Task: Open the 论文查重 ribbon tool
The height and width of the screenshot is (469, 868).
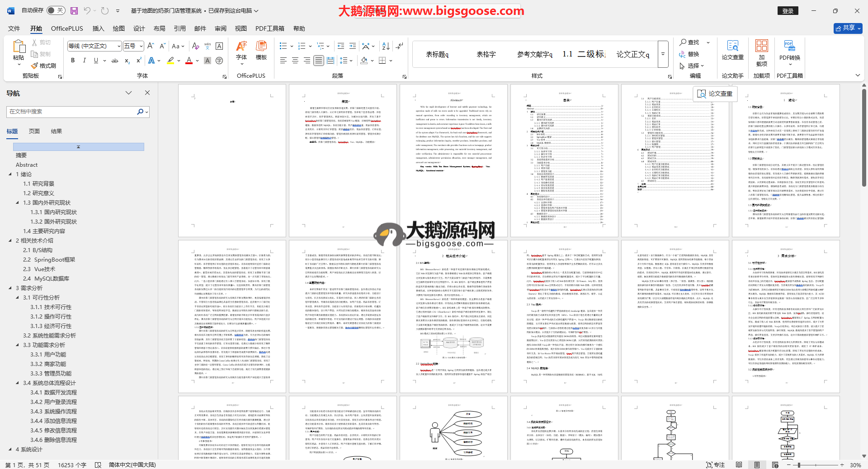Action: pyautogui.click(x=732, y=50)
